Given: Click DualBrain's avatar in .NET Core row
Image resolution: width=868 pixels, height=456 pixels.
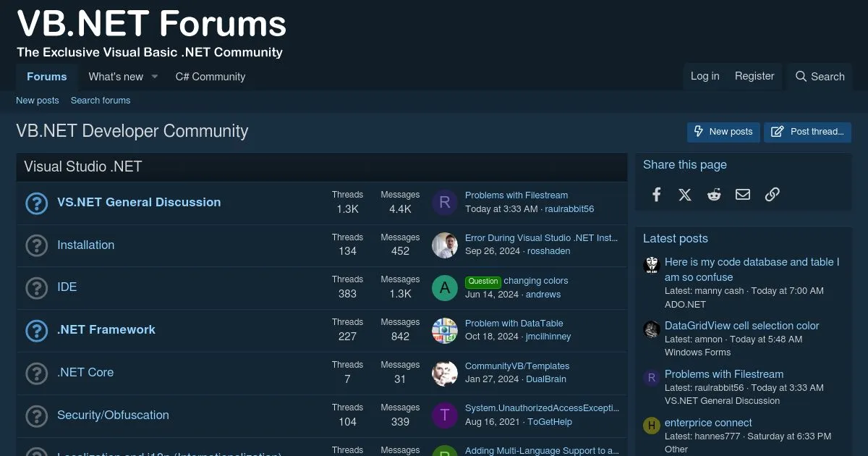Looking at the screenshot, I should coord(445,373).
